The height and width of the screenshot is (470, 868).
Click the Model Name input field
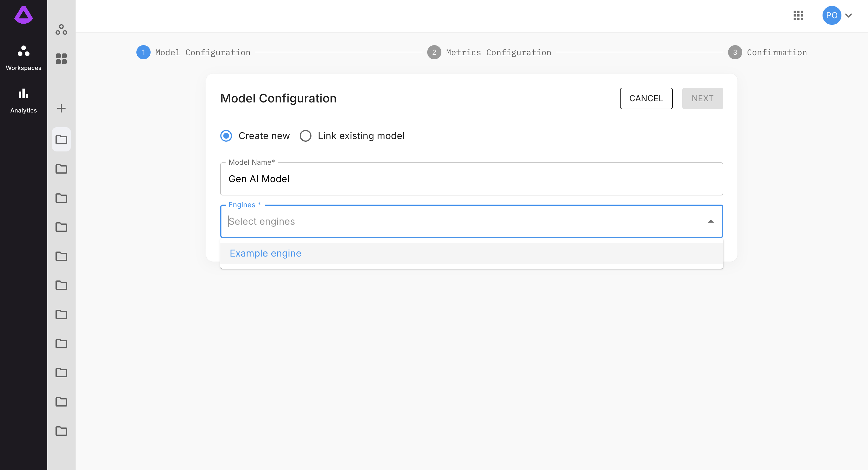point(471,179)
